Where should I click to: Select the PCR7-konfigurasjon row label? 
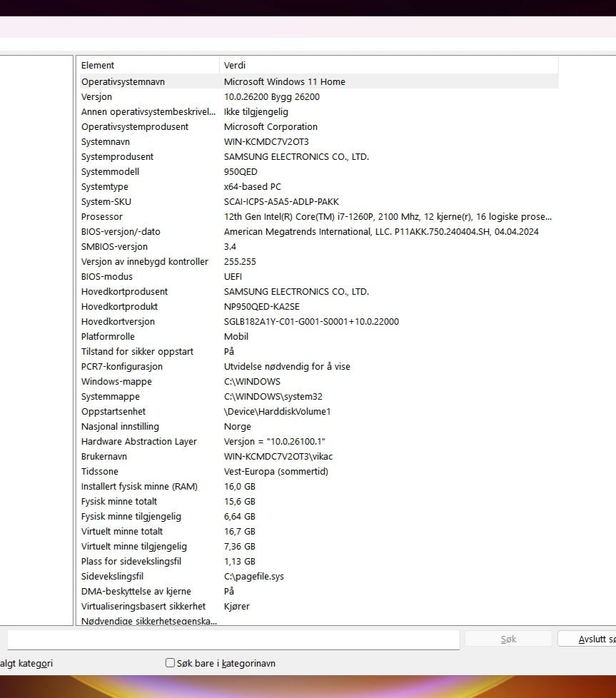click(x=122, y=366)
